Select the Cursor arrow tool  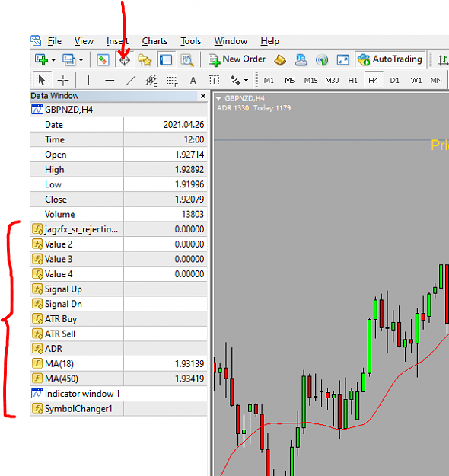click(42, 80)
